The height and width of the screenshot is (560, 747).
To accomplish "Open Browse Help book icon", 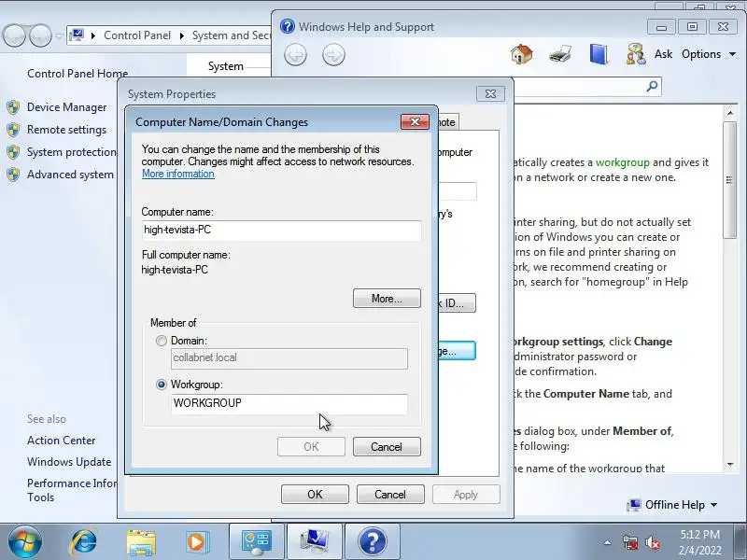I will [599, 54].
